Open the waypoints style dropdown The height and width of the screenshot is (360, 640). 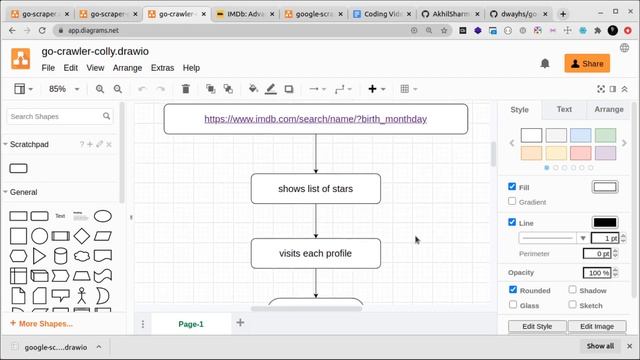pyautogui.click(x=343, y=89)
